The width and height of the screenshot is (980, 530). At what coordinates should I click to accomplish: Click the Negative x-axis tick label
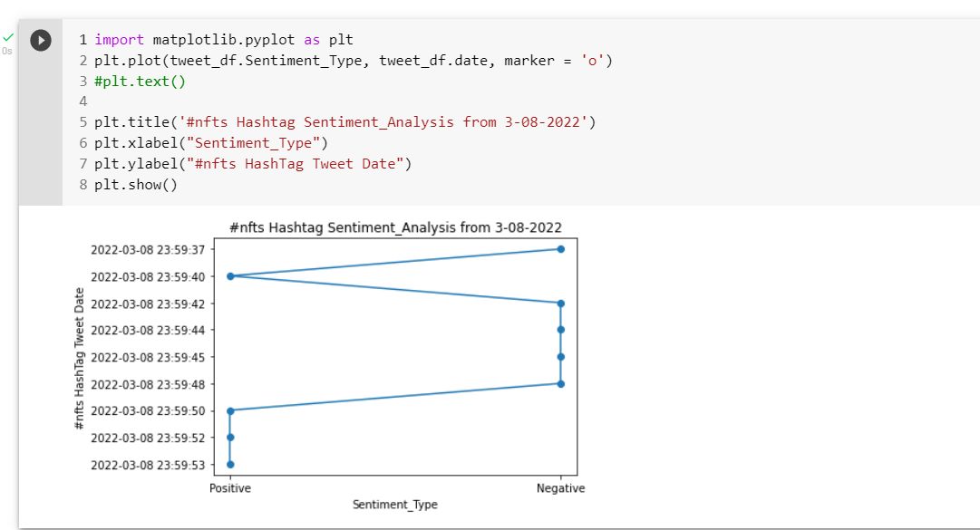click(560, 488)
